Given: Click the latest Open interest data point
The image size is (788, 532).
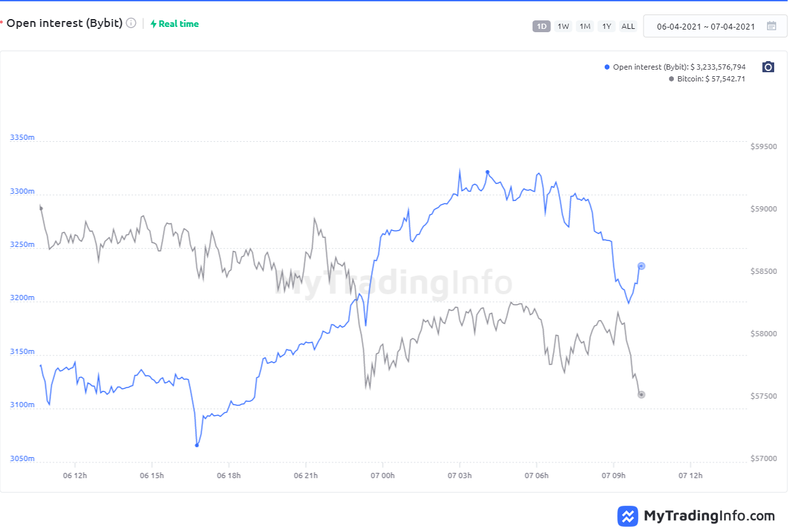Looking at the screenshot, I should [642, 266].
